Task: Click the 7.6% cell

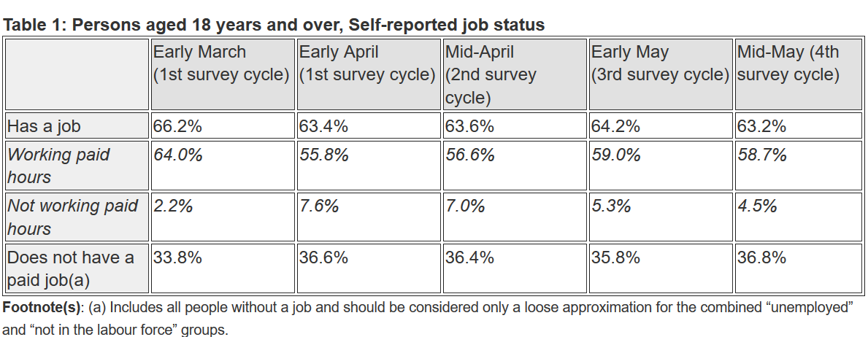Action: coord(319,206)
